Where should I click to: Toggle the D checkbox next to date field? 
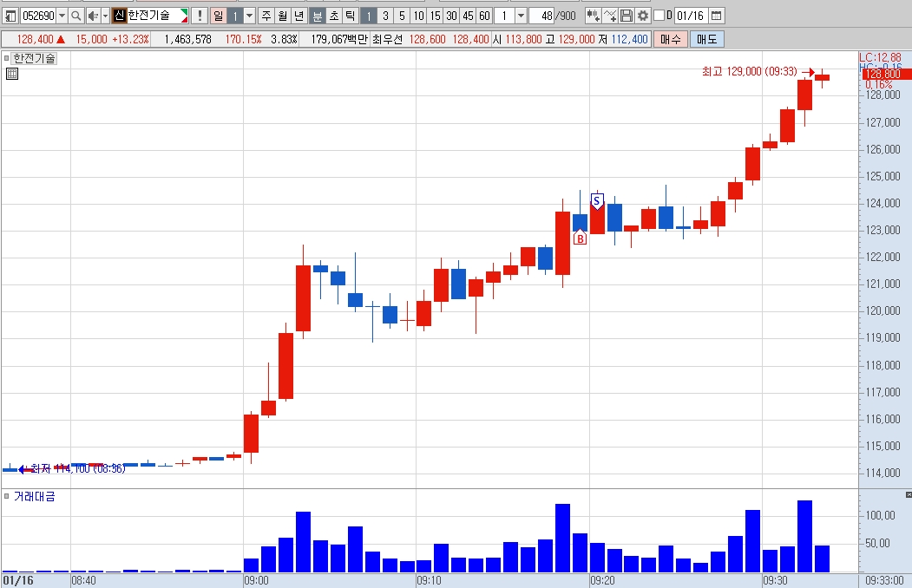(659, 15)
